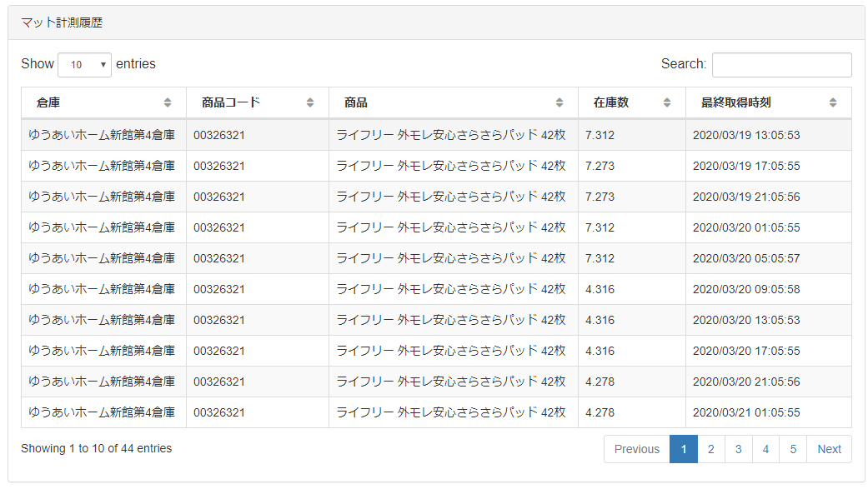868x489 pixels.
Task: Sort by 最終取得時刻 sort arrows
Action: click(833, 102)
